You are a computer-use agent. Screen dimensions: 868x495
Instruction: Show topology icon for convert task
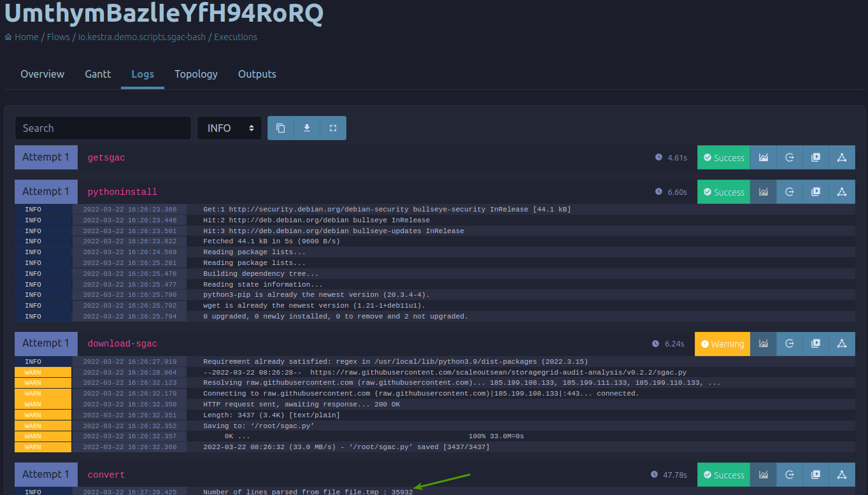point(842,475)
